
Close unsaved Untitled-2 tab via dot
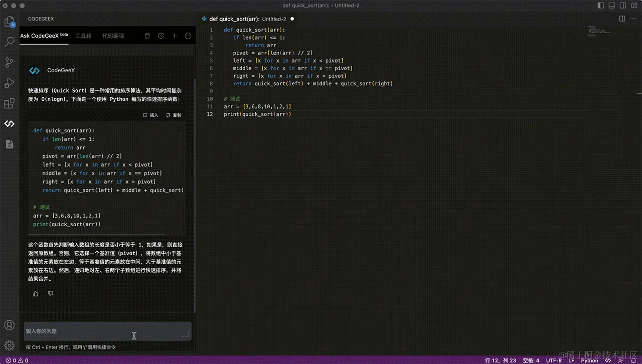[292, 19]
